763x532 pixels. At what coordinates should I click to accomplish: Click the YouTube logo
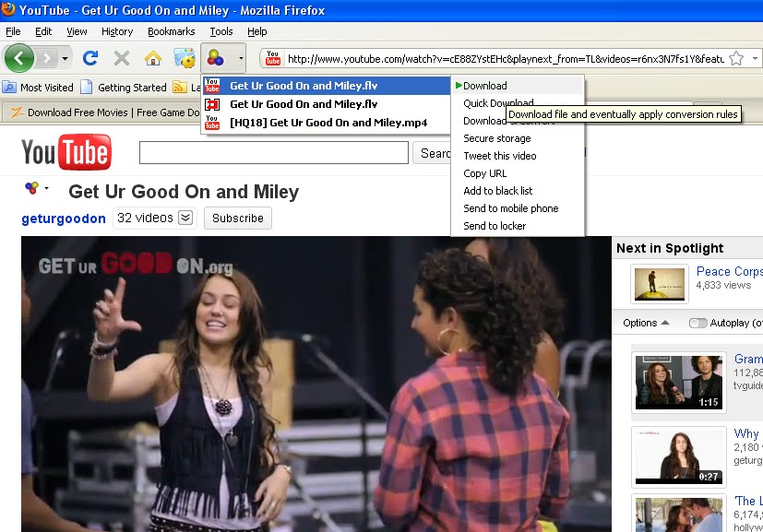(66, 152)
